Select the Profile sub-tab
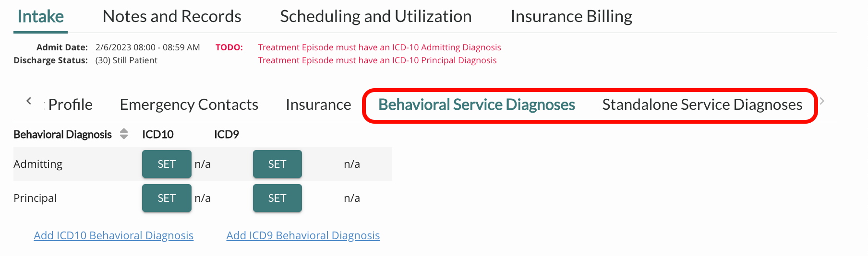 pos(71,105)
